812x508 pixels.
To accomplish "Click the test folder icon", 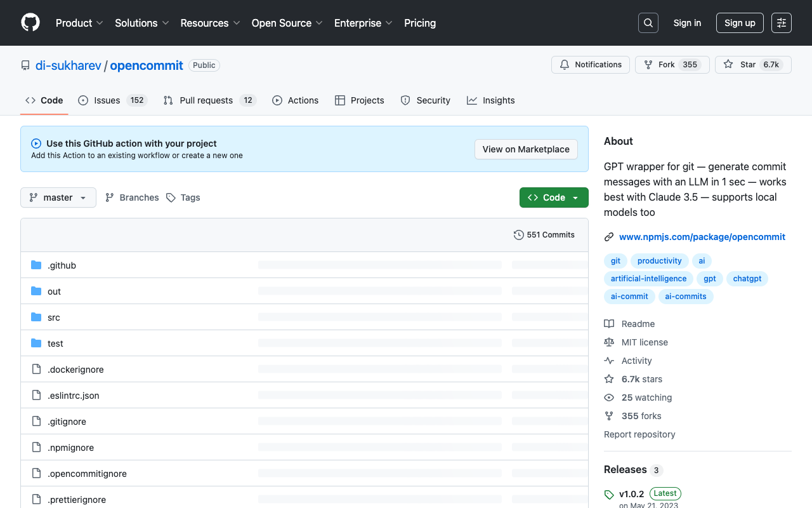I will pyautogui.click(x=36, y=344).
